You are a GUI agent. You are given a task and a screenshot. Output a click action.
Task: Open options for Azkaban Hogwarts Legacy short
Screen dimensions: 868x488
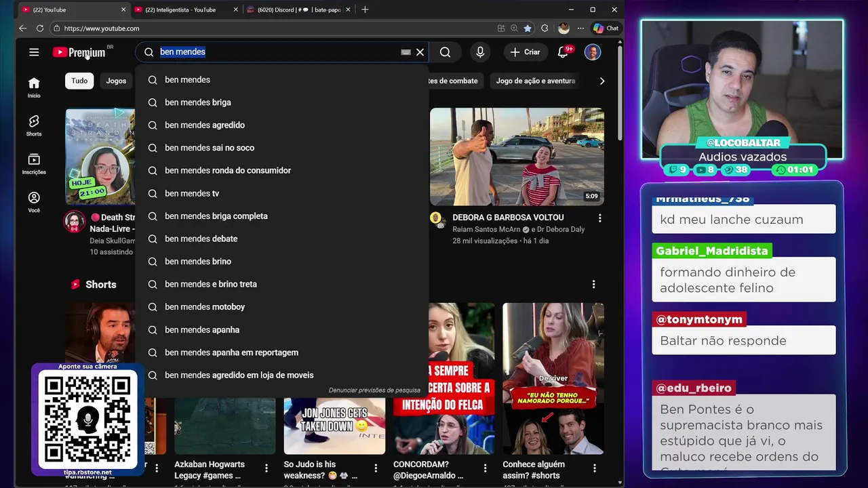pos(267,468)
